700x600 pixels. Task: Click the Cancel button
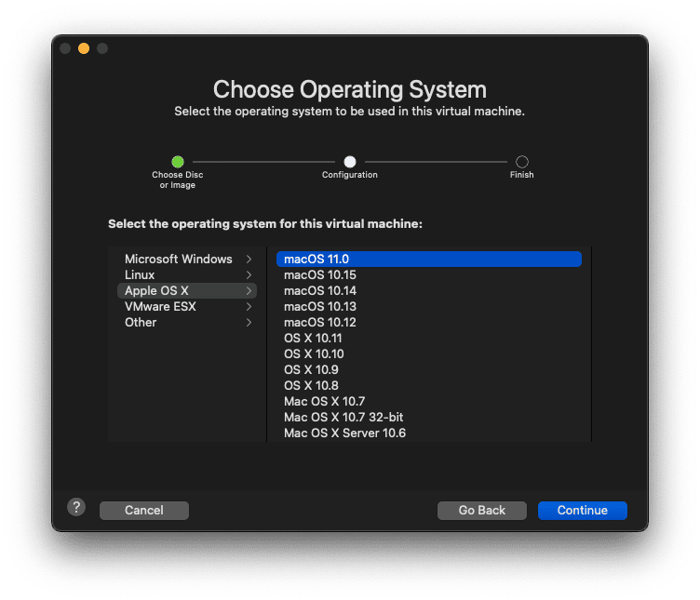143,511
